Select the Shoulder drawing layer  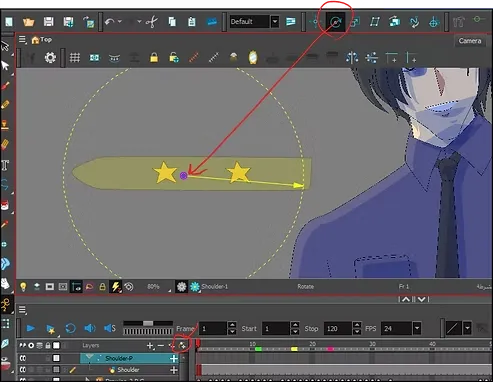tap(128, 370)
